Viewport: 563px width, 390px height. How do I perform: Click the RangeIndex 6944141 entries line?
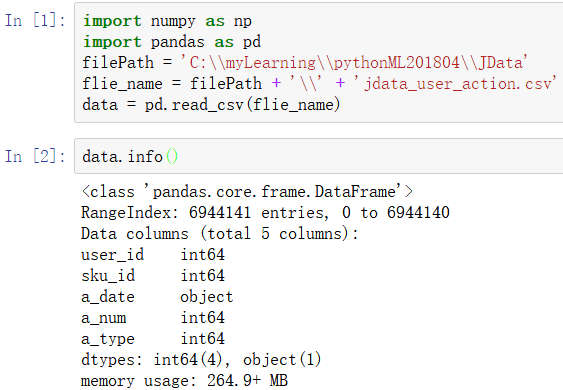coord(265,213)
